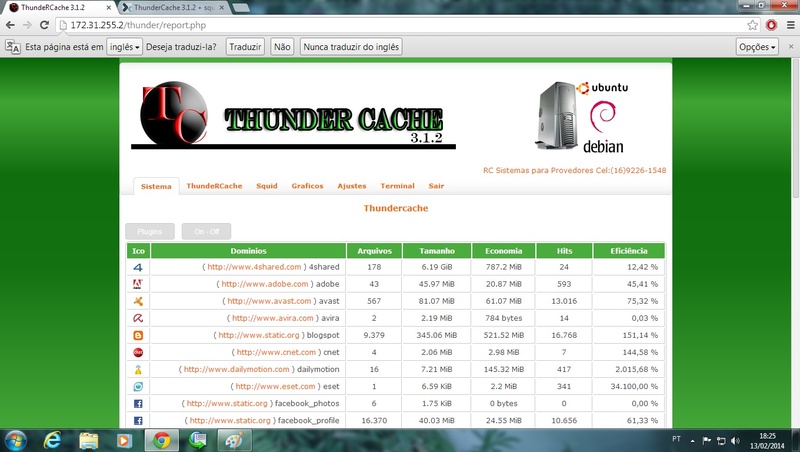Close the translation bar
The width and height of the screenshot is (800, 452).
[791, 46]
